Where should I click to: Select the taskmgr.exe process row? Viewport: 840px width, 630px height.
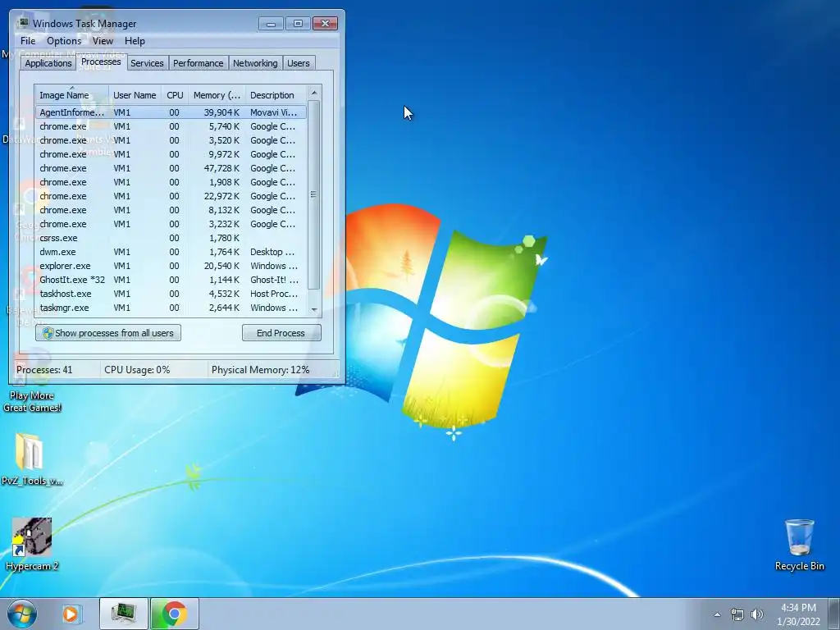(x=171, y=308)
